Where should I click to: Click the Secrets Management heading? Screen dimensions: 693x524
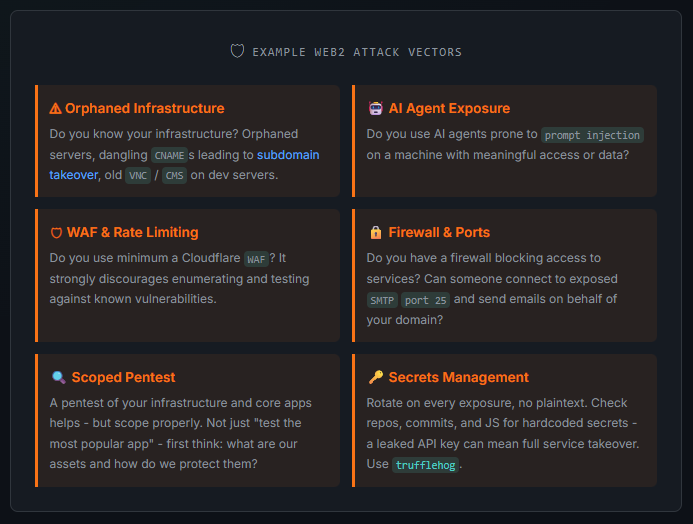click(x=458, y=377)
